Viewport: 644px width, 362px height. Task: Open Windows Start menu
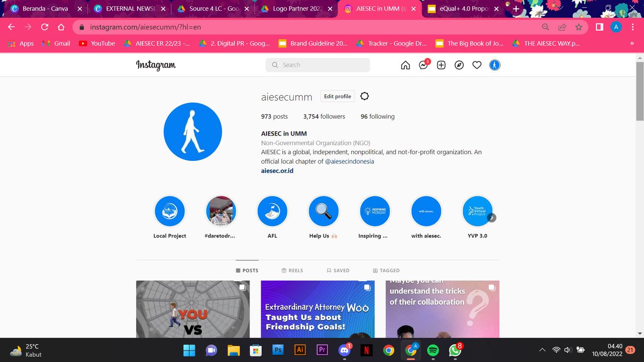pyautogui.click(x=189, y=350)
